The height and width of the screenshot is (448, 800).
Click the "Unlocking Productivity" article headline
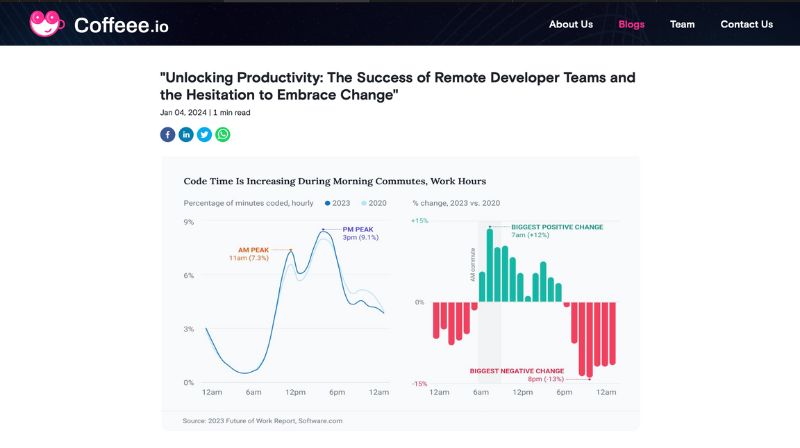pos(397,86)
